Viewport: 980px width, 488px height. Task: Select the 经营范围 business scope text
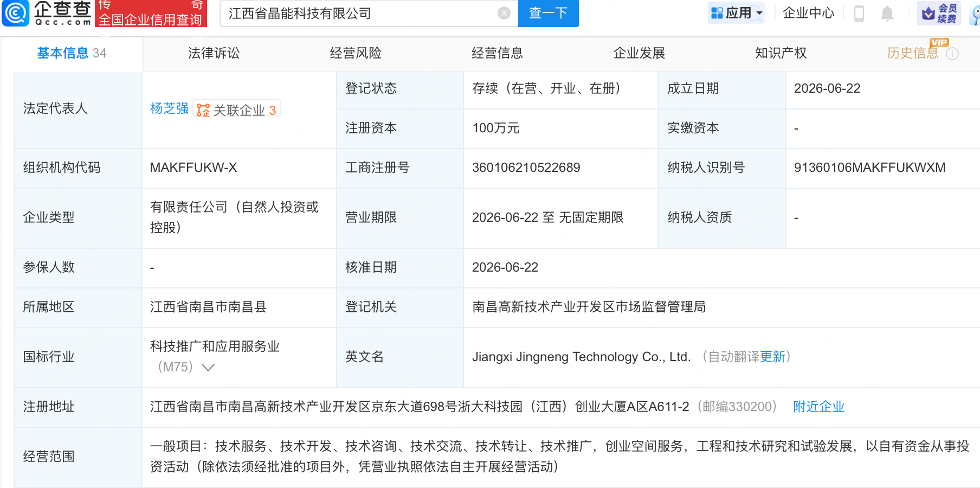tap(559, 457)
